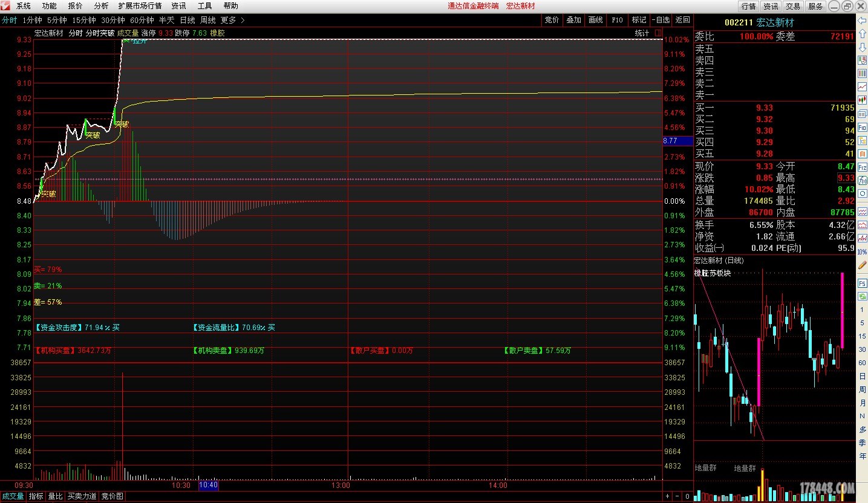Screen dimensions: 868x503
Task: Select the pencil drawing icon in sidebar
Action: click(x=862, y=265)
